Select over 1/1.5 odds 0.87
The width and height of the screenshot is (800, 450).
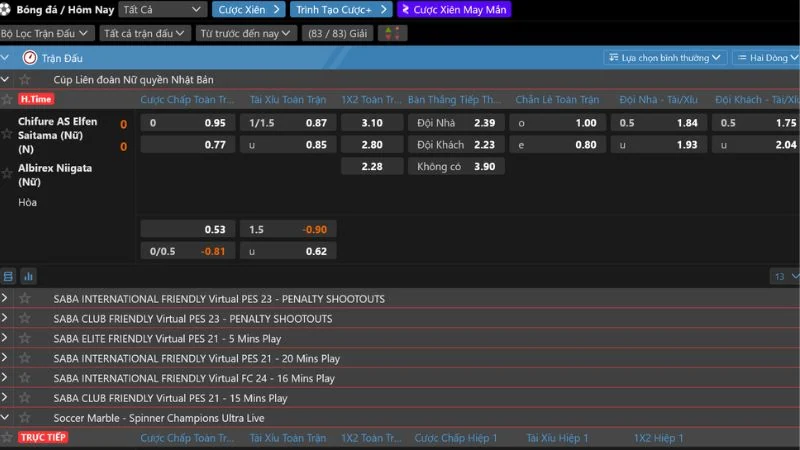pyautogui.click(x=288, y=123)
